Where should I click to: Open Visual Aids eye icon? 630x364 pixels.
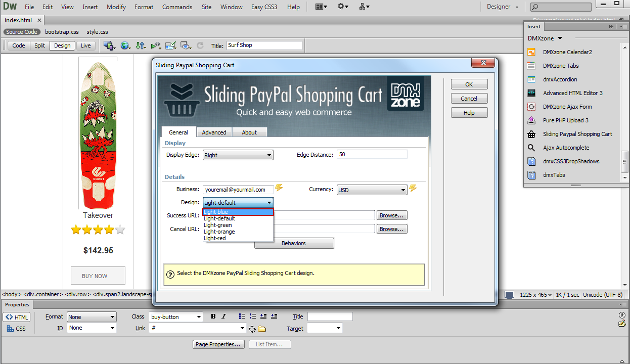coord(186,45)
